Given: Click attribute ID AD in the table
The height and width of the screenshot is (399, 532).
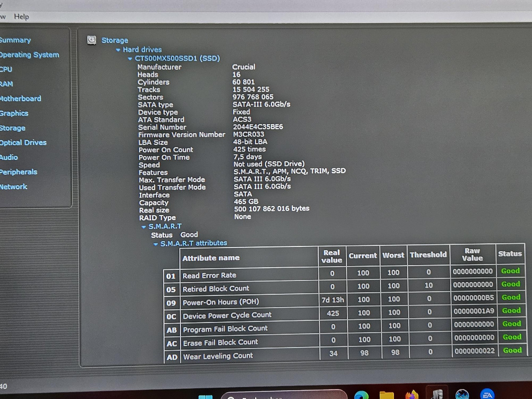Looking at the screenshot, I should [x=172, y=357].
